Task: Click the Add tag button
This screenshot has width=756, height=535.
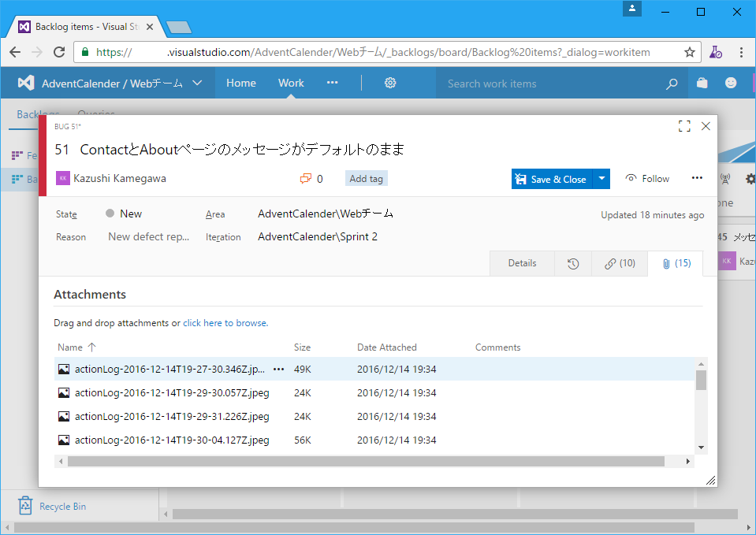Action: [x=366, y=179]
